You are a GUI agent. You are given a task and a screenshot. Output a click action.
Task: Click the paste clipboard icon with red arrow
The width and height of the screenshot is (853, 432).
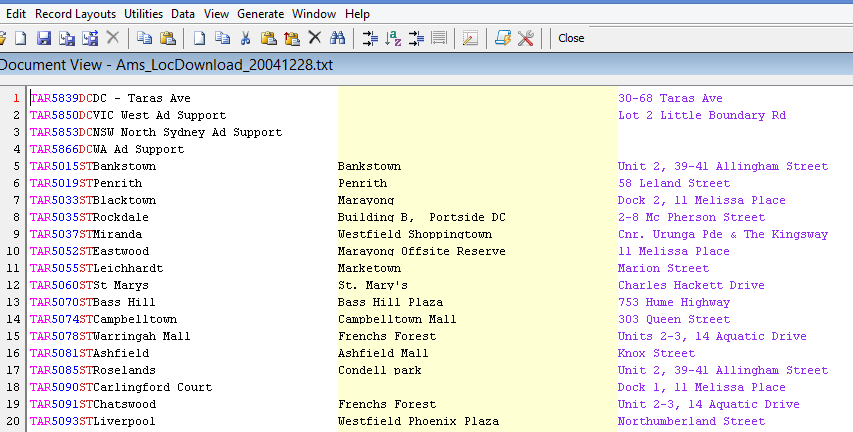pos(292,38)
